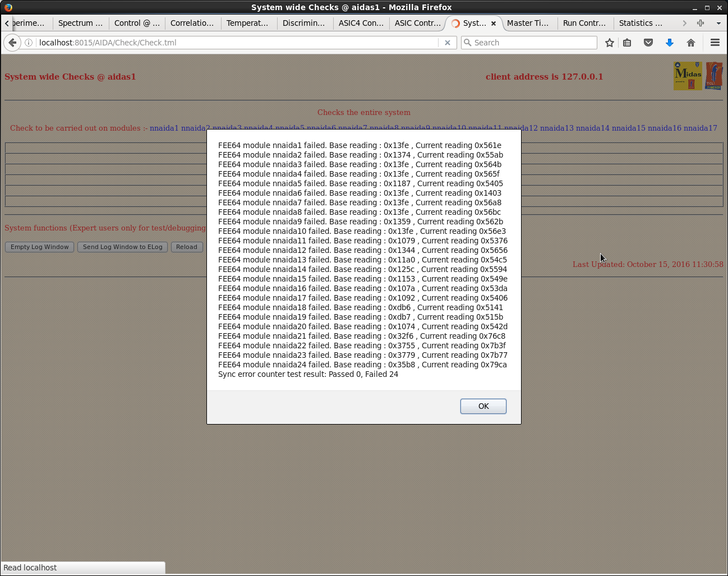Stop loading with the address bar X
728x576 pixels.
pyautogui.click(x=448, y=43)
